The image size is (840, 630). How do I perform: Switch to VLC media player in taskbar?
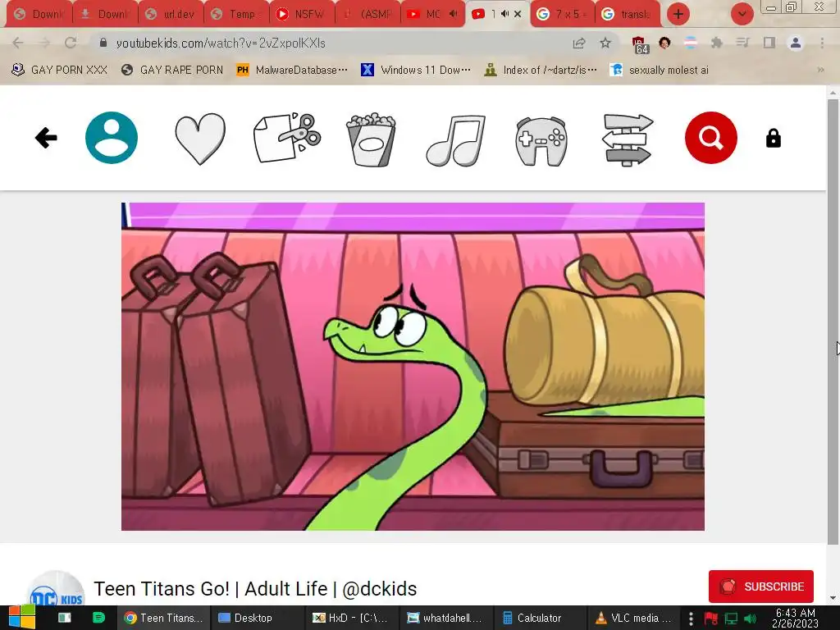tap(635, 619)
